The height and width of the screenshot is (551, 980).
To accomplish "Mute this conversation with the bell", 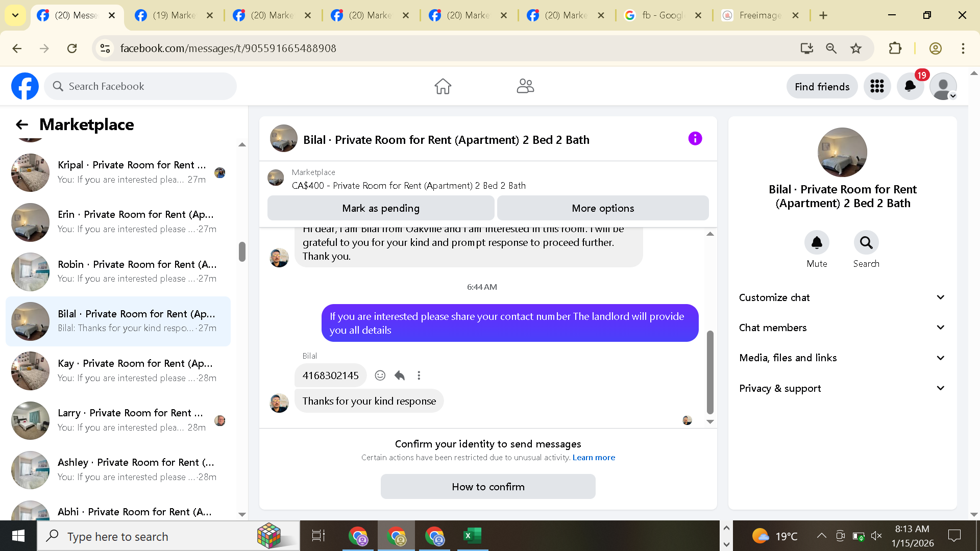I will [817, 243].
